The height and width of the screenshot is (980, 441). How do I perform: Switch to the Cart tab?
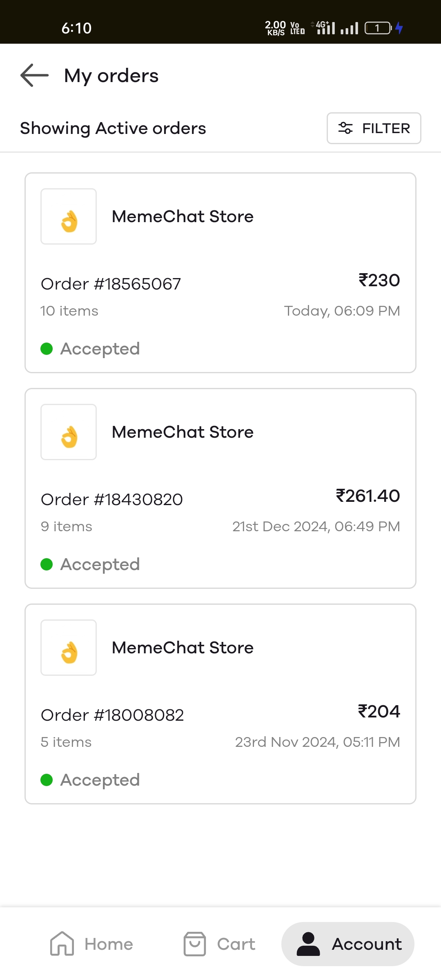(236, 944)
